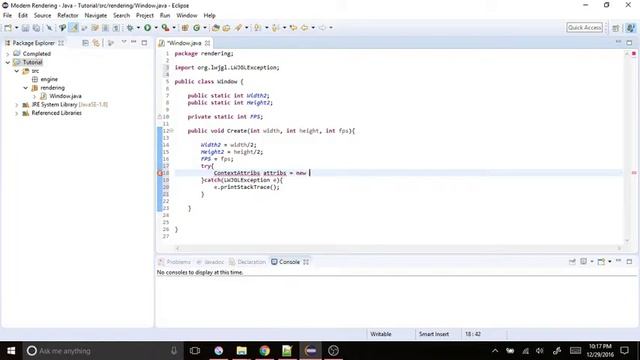Click the error marker on line 18

[x=160, y=173]
